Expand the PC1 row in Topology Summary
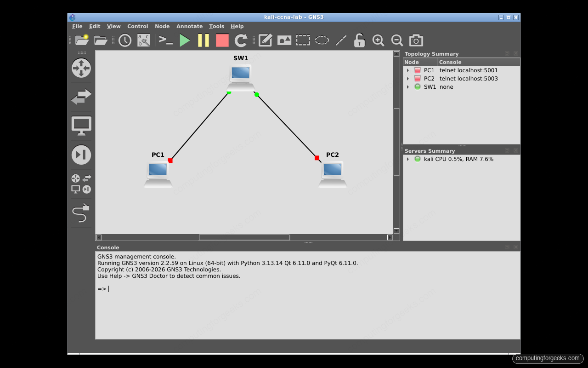Viewport: 588px width, 368px height. pyautogui.click(x=408, y=70)
